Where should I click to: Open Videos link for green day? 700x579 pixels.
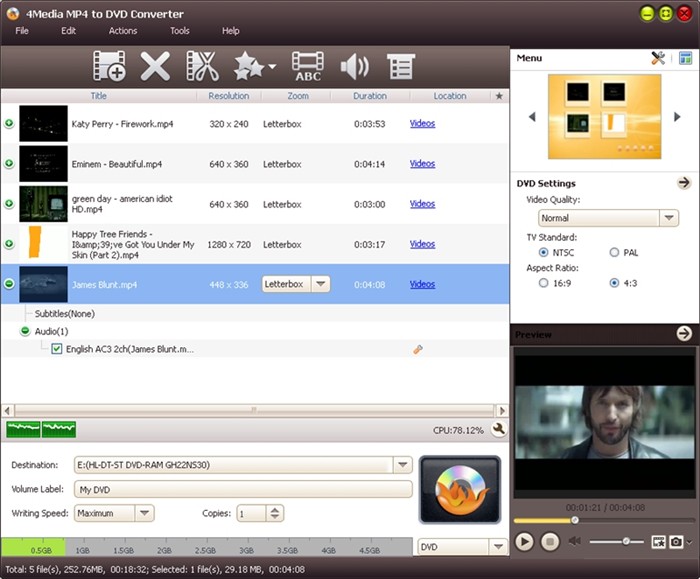click(x=422, y=204)
